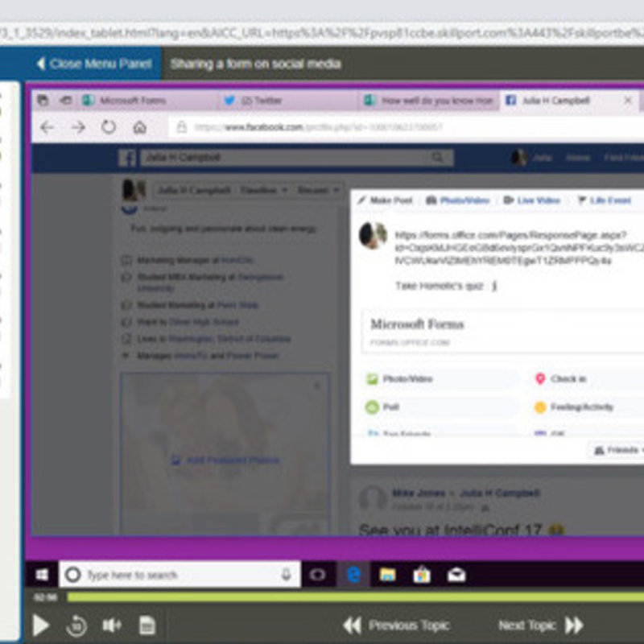Screen dimensions: 644x644
Task: Click the post text with forms.office.com URL
Action: coord(518,248)
